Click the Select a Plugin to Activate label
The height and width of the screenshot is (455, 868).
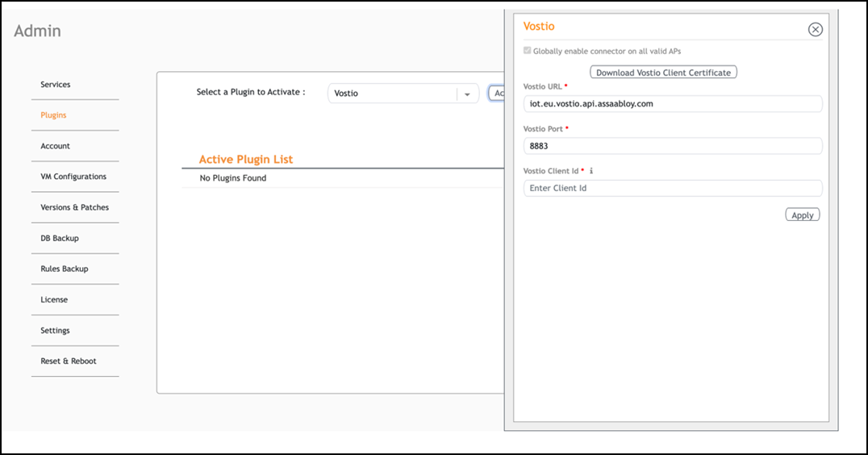click(251, 92)
